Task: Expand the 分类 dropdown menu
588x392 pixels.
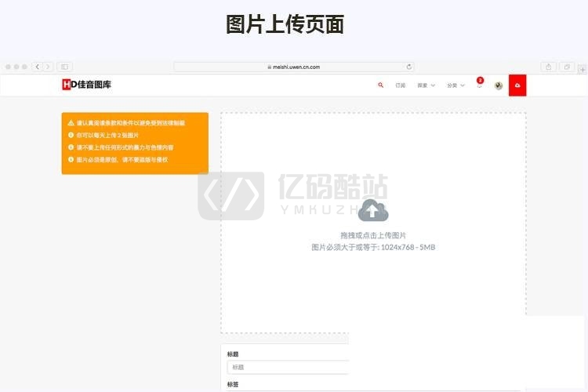Action: 456,85
